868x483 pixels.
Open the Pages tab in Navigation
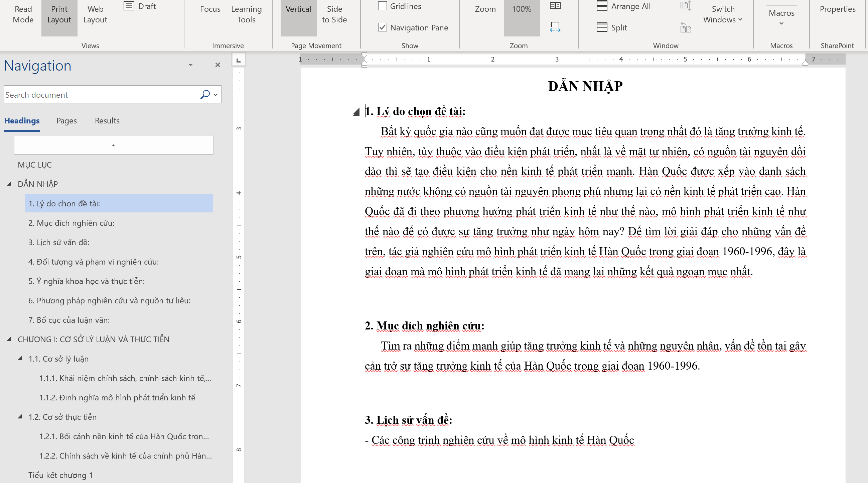coord(66,121)
